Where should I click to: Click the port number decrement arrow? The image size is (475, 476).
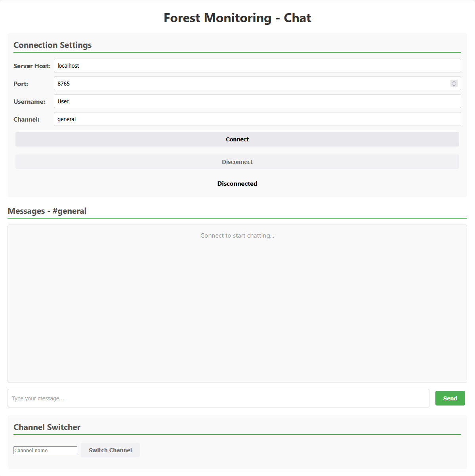454,85
